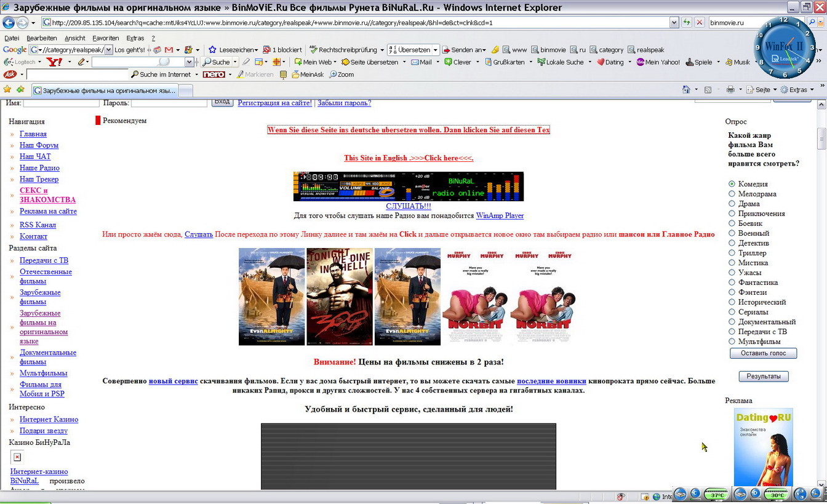This screenshot has height=504, width=827.
Task: Click the Add to Favorites icon
Action: click(x=20, y=89)
